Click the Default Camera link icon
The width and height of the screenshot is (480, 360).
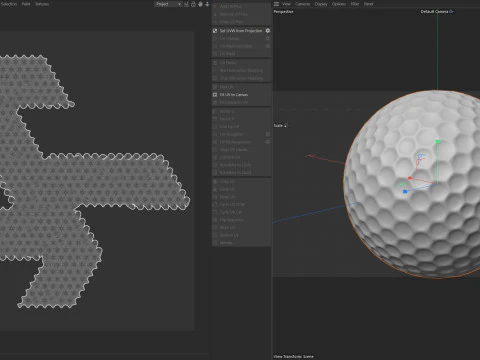[x=451, y=12]
